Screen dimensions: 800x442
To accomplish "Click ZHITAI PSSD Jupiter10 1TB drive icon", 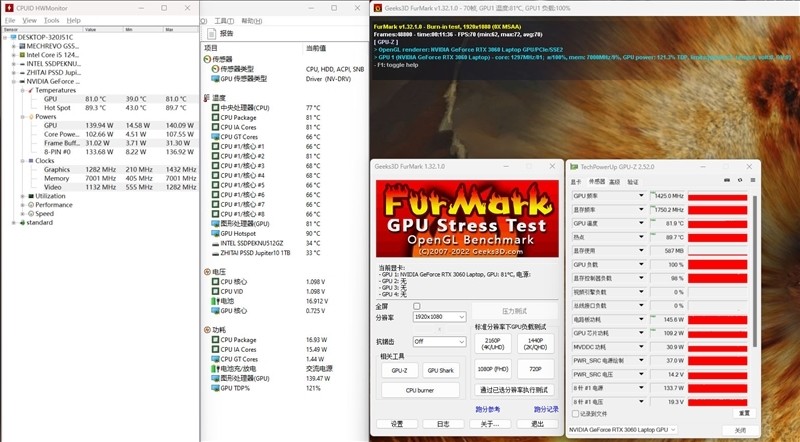I will pos(215,253).
